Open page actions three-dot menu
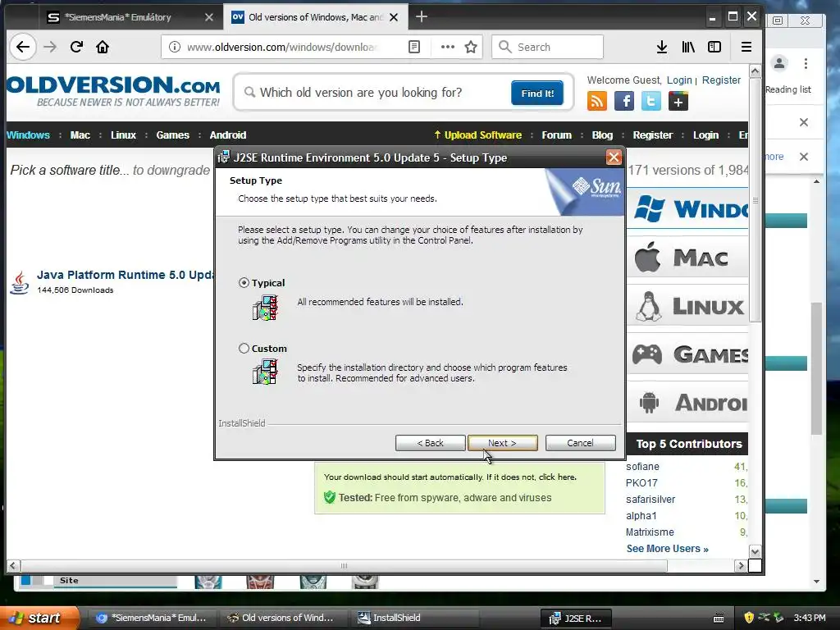This screenshot has height=630, width=840. 448,47
